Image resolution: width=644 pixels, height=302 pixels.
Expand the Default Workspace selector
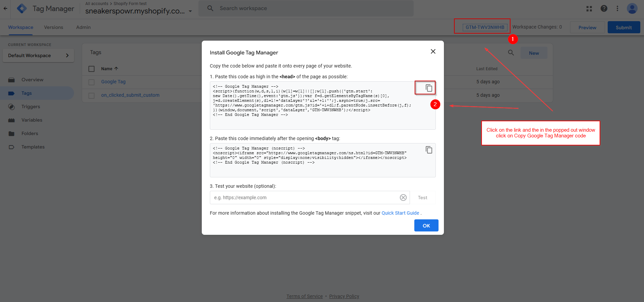click(38, 55)
